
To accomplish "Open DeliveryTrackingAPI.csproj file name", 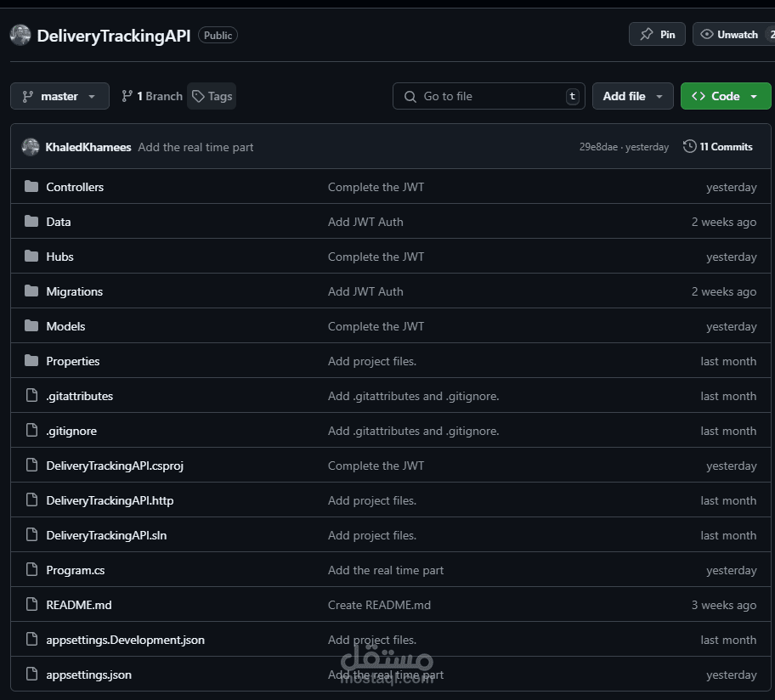I will point(115,466).
